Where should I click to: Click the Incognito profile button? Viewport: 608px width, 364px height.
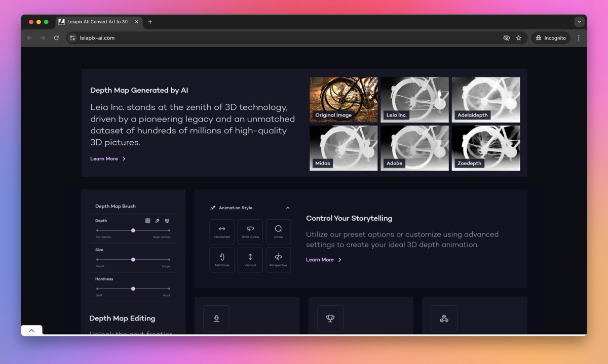tap(551, 38)
